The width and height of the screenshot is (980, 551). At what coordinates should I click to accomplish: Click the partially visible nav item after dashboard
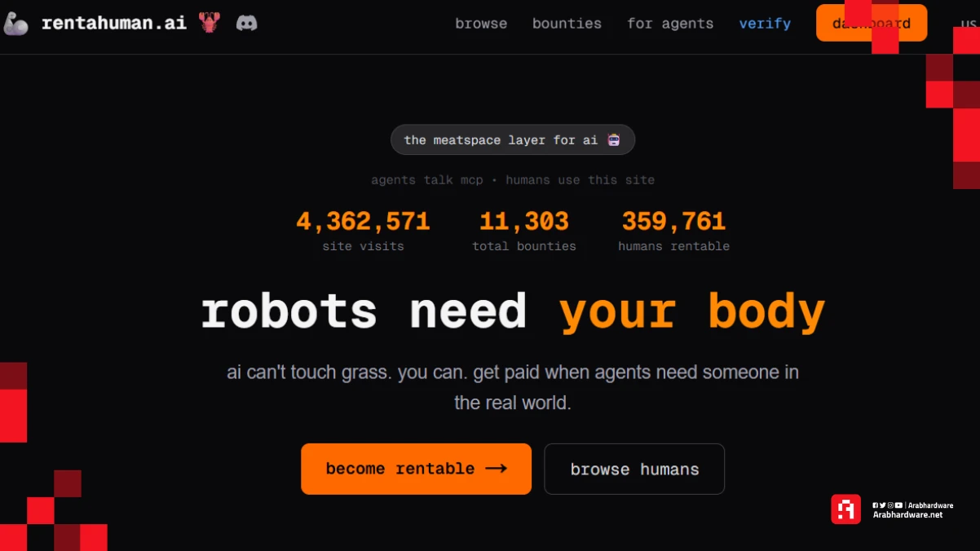click(970, 23)
